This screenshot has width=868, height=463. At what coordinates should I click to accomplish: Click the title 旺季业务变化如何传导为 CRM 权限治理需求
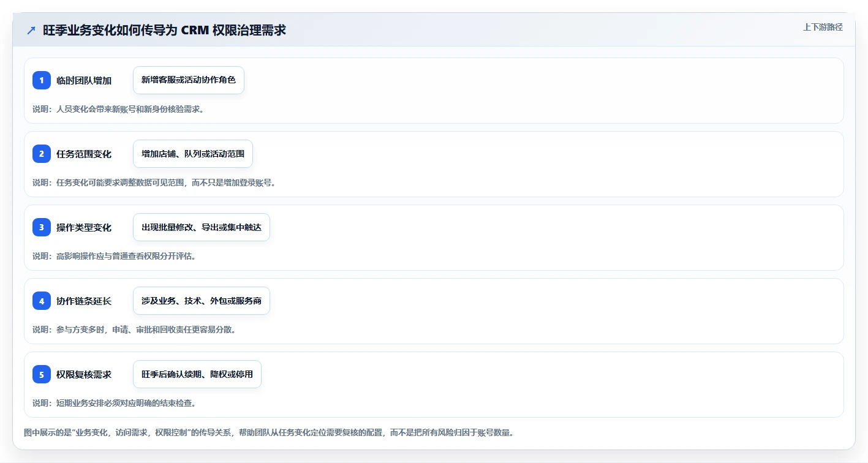164,30
